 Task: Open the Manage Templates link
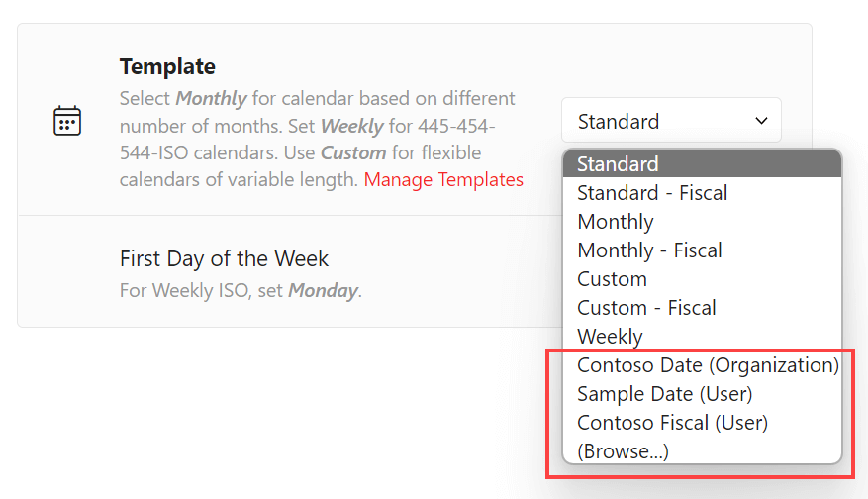(443, 179)
